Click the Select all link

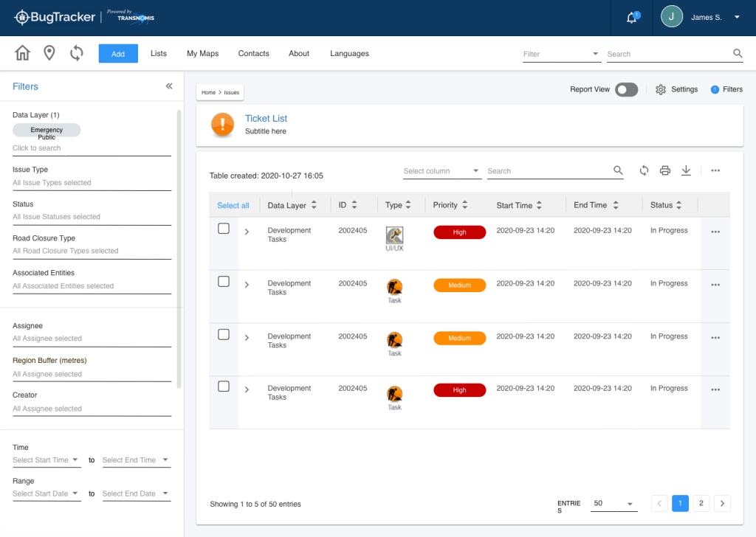(x=233, y=206)
